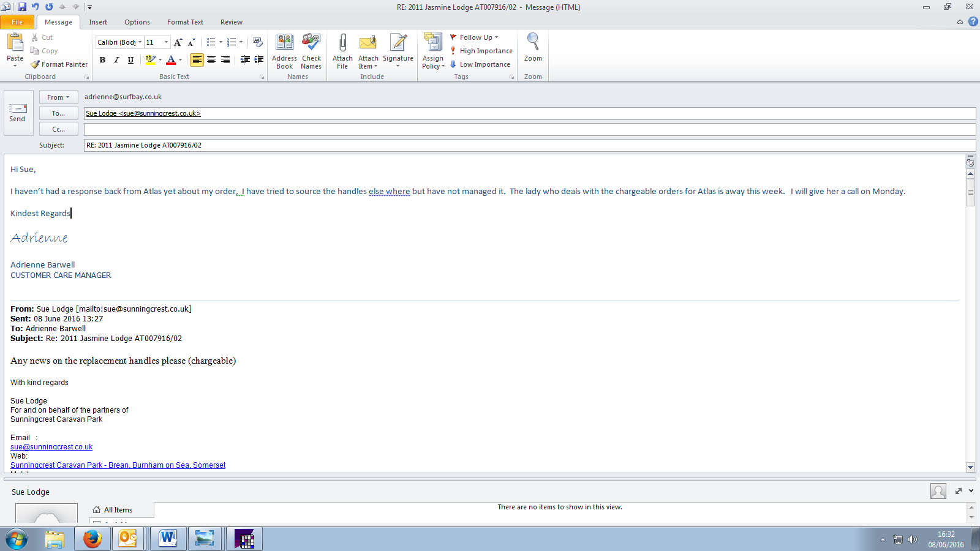Open the Format Text tab

click(x=185, y=22)
